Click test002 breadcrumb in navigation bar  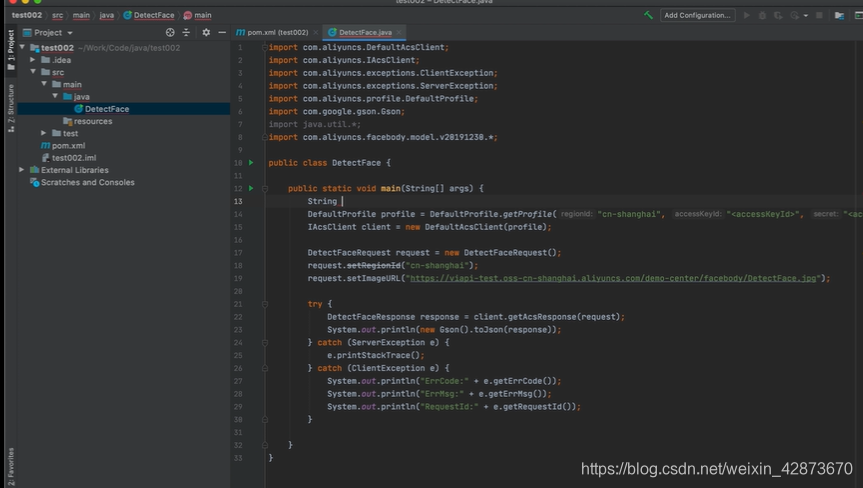click(x=27, y=15)
